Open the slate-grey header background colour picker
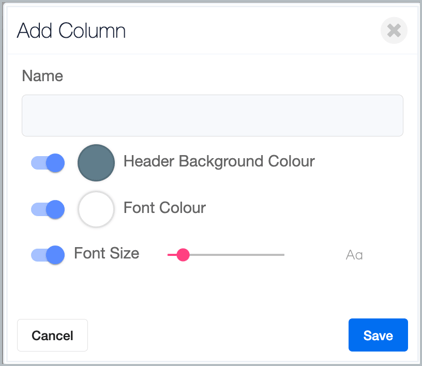 (96, 163)
